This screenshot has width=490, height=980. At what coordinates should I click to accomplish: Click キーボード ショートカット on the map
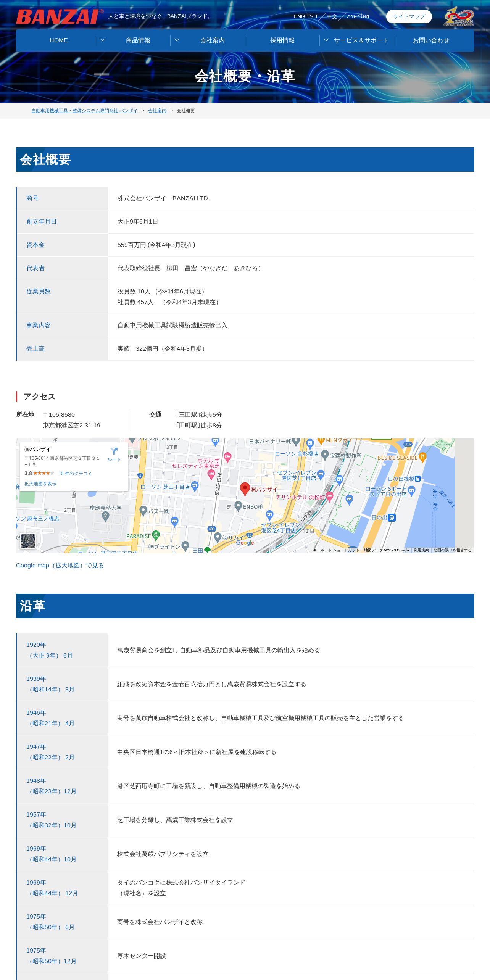(336, 550)
